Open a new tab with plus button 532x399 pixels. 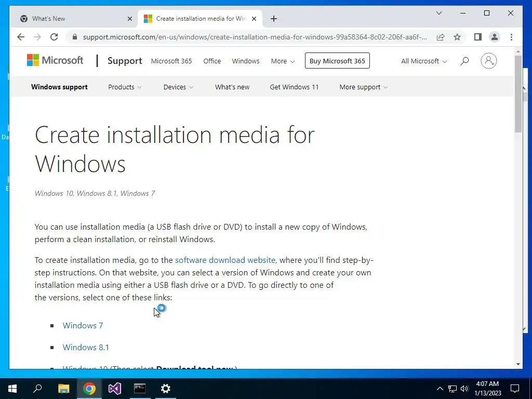pyautogui.click(x=274, y=19)
